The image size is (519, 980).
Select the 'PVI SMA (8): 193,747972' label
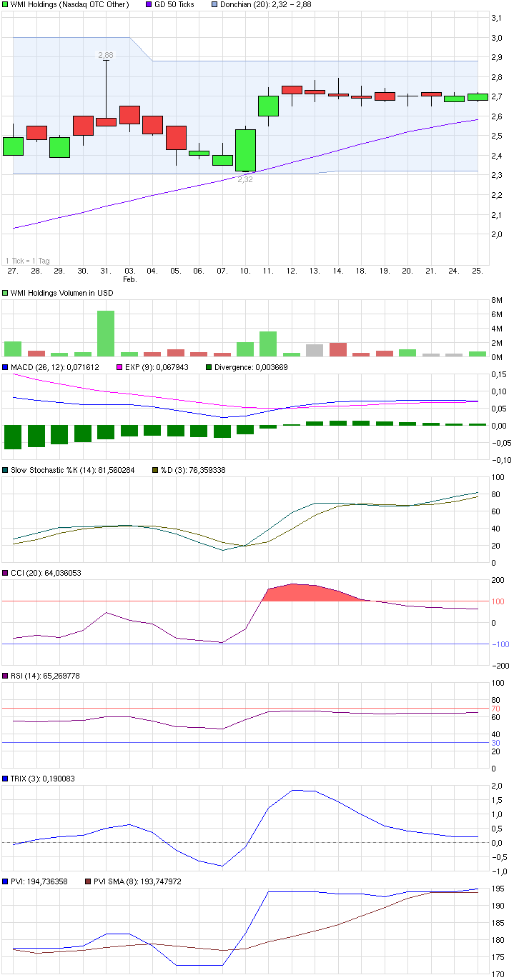coord(137,881)
